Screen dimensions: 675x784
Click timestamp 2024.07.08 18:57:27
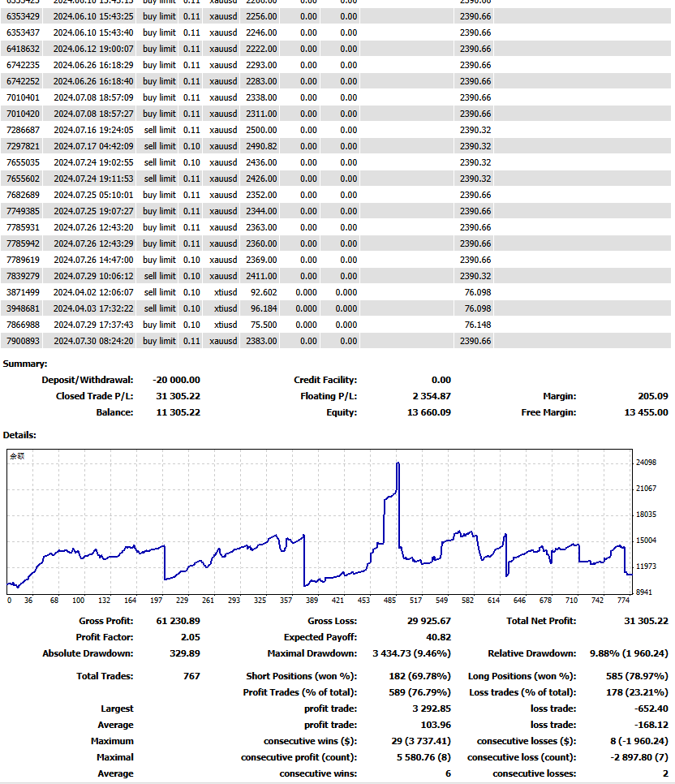[93, 114]
